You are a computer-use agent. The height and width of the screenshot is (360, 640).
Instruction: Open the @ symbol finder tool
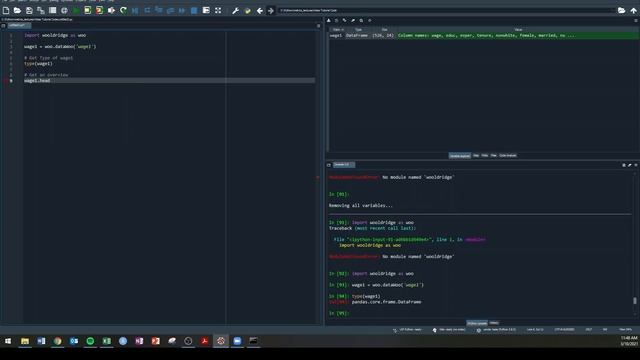point(64,11)
